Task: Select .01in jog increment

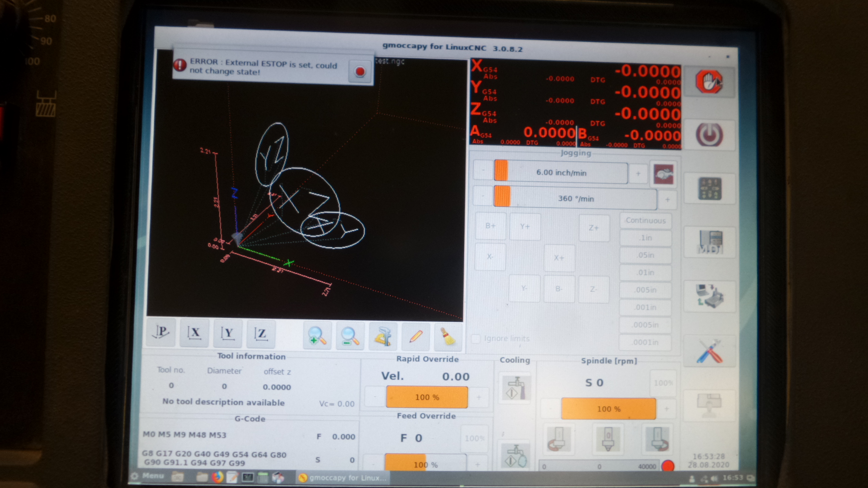Action: tap(646, 272)
